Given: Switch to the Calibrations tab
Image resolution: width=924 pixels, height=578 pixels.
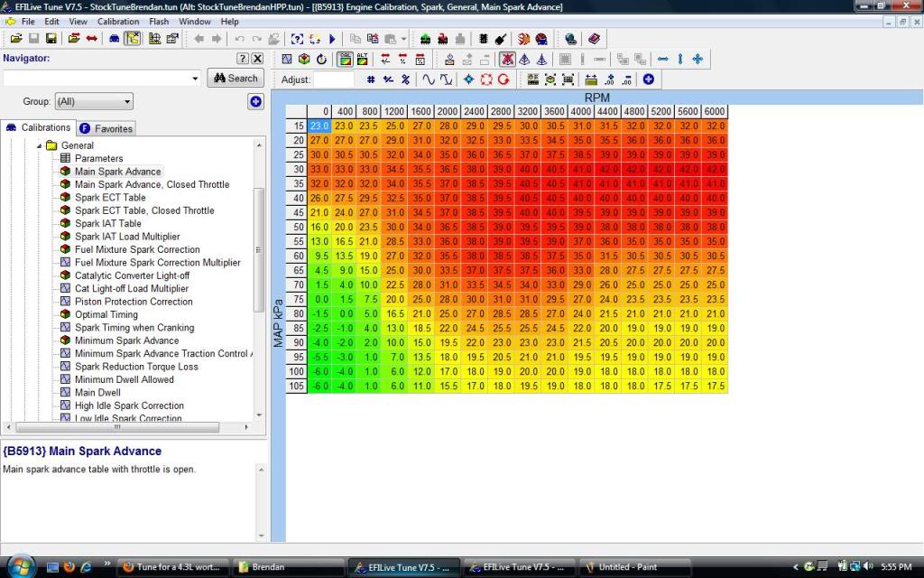Looking at the screenshot, I should click(38, 127).
